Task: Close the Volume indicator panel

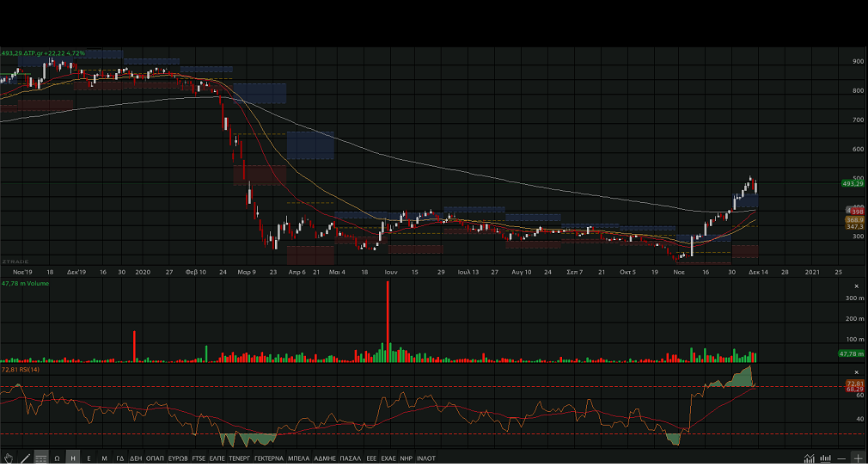Action: (x=856, y=286)
